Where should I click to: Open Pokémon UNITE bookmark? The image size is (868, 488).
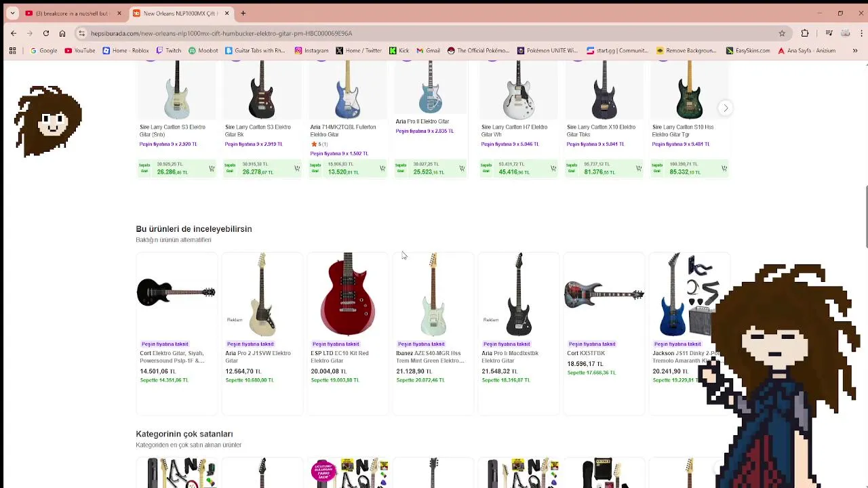click(547, 50)
